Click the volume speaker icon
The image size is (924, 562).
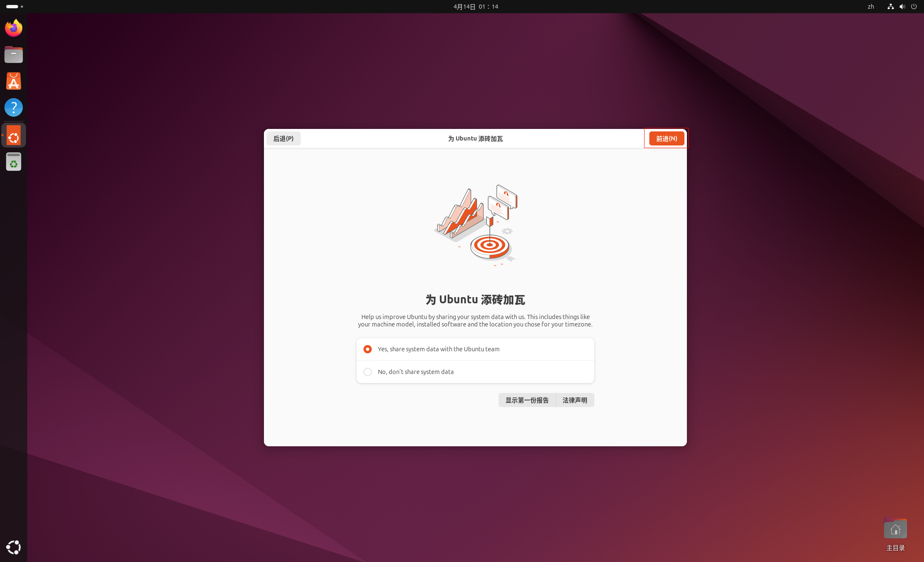(902, 7)
